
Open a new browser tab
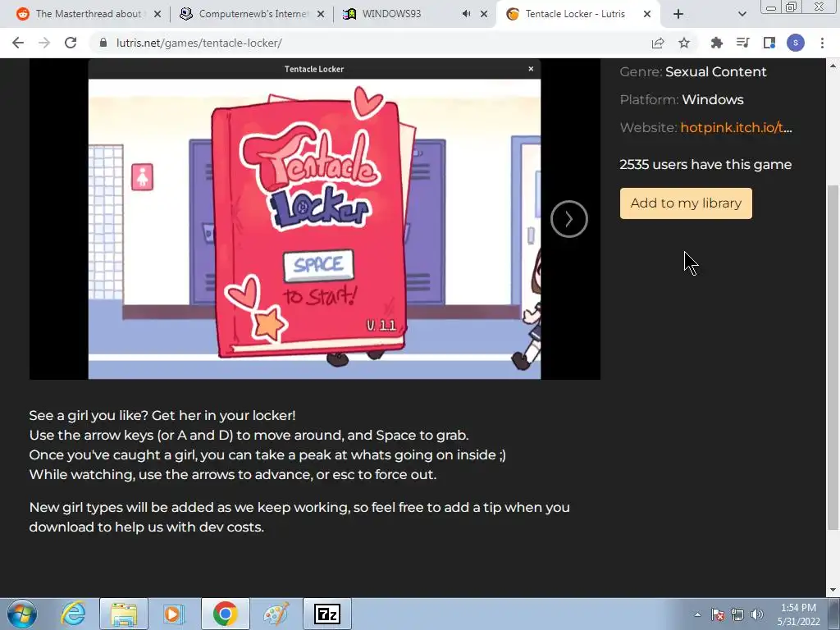click(x=678, y=14)
